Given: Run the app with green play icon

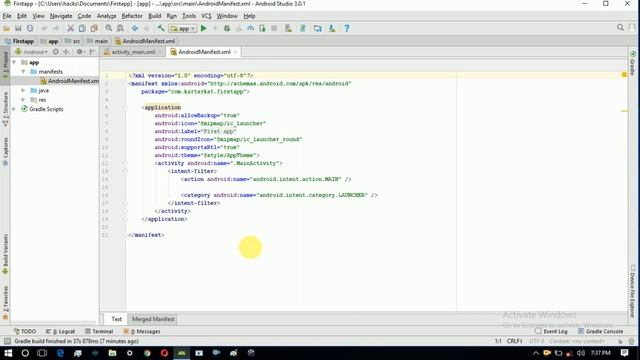Looking at the screenshot, I should point(204,29).
